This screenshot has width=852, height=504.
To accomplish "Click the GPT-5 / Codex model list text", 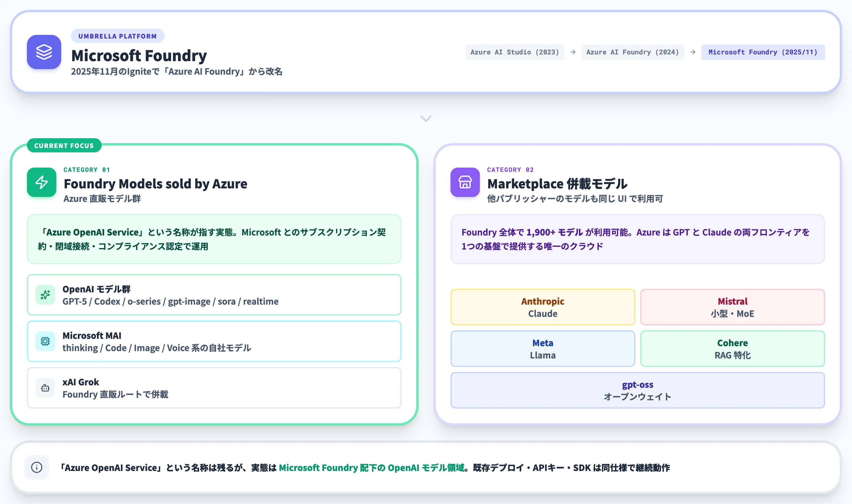I will (x=170, y=301).
